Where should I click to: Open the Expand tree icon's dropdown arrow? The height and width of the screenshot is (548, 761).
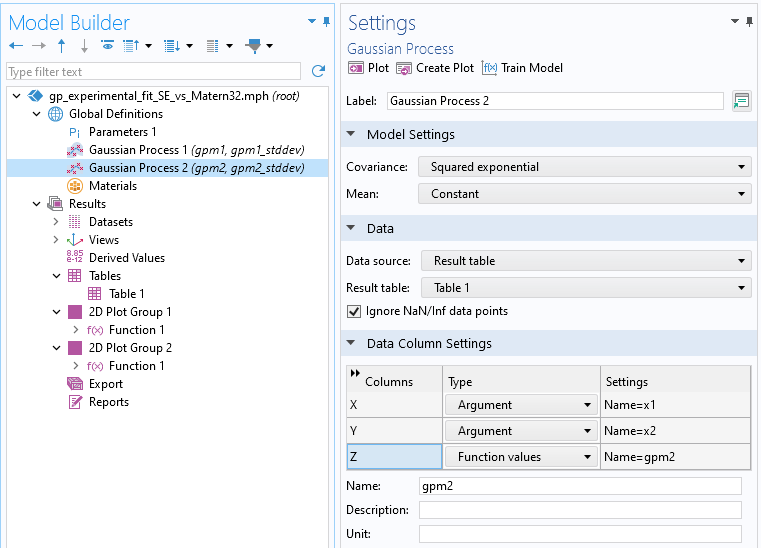coord(189,46)
